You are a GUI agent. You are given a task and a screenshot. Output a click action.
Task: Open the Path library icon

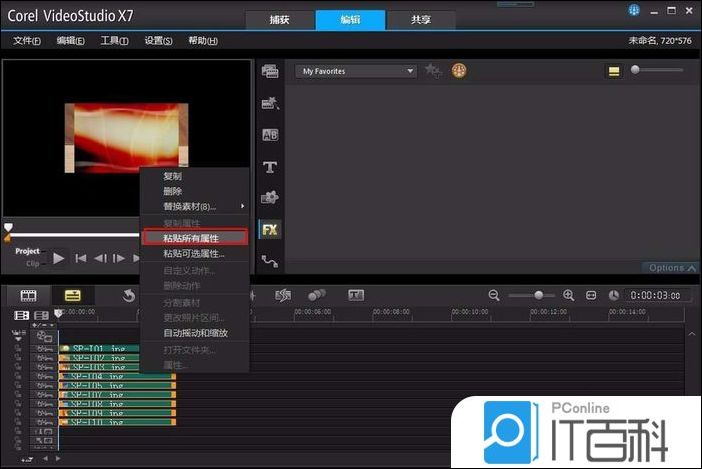(270, 261)
